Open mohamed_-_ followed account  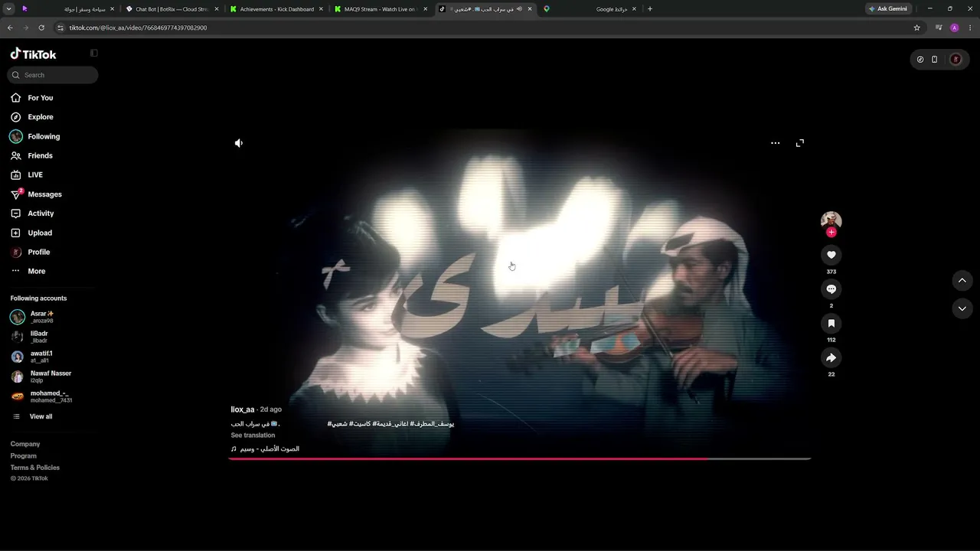41,396
